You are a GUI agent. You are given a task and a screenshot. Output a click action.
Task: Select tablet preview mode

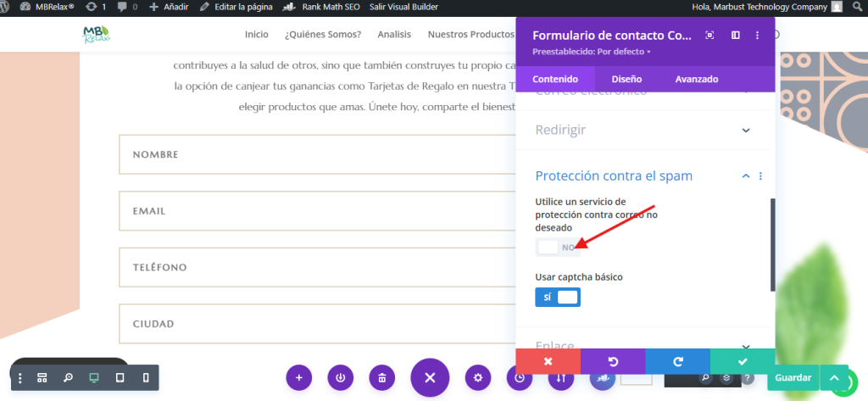pos(120,378)
